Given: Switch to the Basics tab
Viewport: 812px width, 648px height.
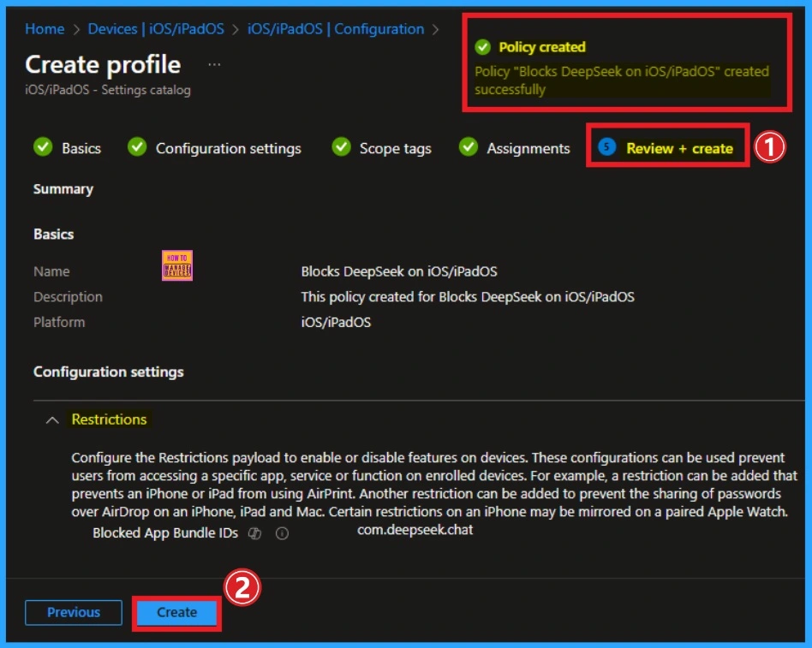Looking at the screenshot, I should click(81, 149).
